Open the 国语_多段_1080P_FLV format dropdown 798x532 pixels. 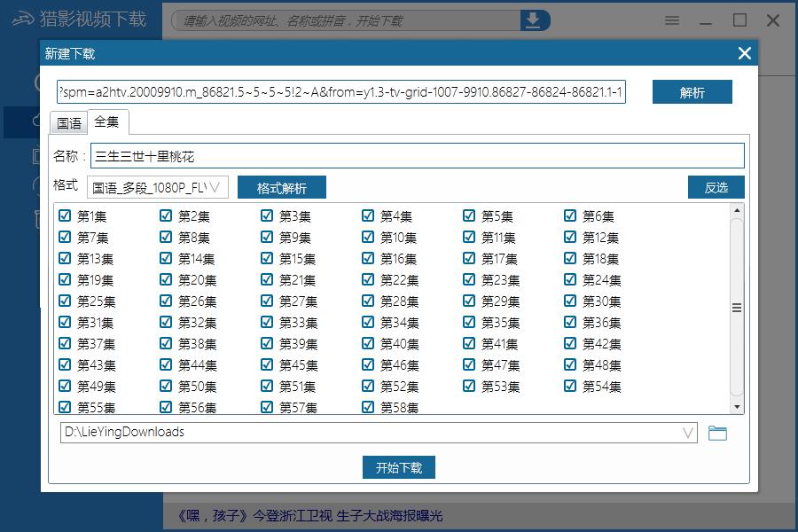click(158, 186)
